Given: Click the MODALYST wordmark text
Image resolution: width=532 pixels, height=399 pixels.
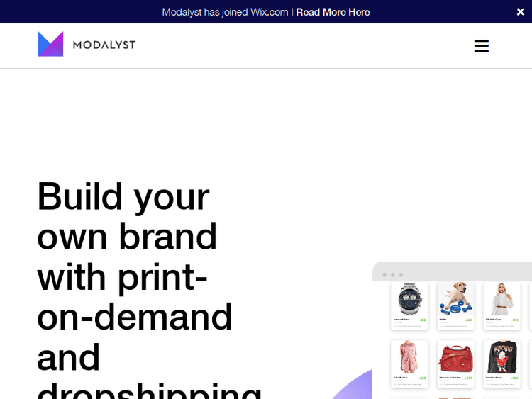Looking at the screenshot, I should point(104,45).
